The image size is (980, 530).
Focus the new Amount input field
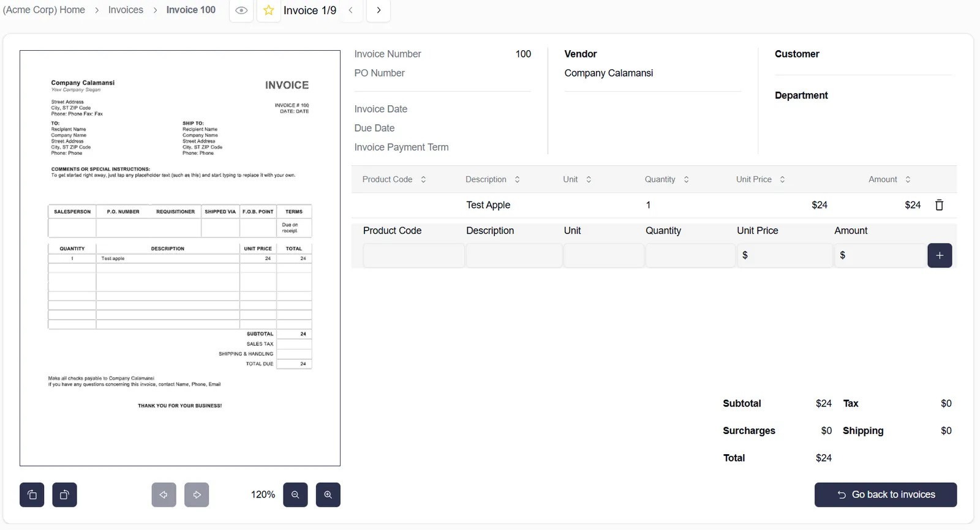click(x=880, y=255)
